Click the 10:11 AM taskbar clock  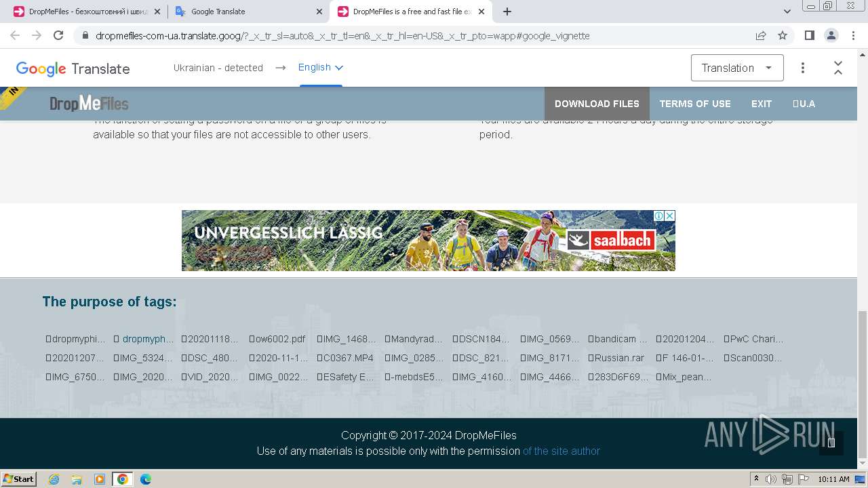tap(833, 479)
